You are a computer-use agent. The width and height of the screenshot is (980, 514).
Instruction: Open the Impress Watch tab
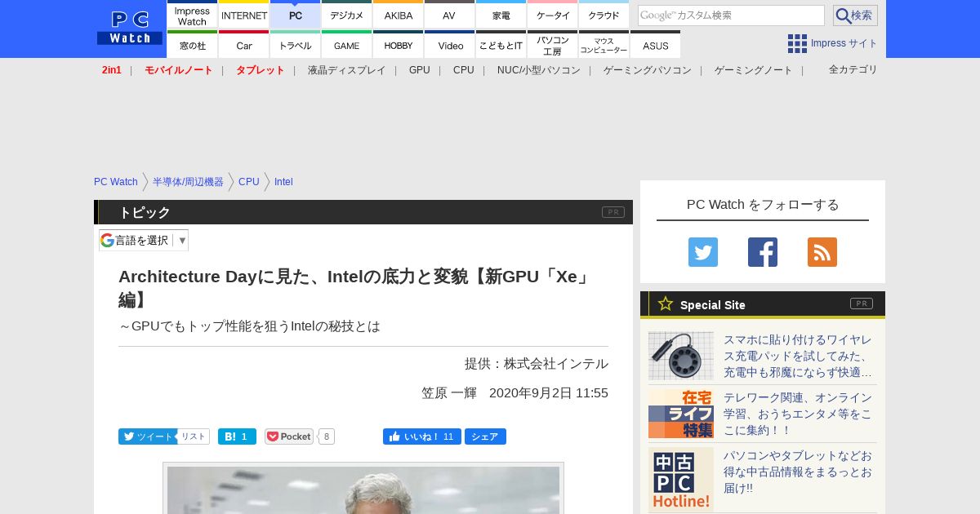coord(193,14)
